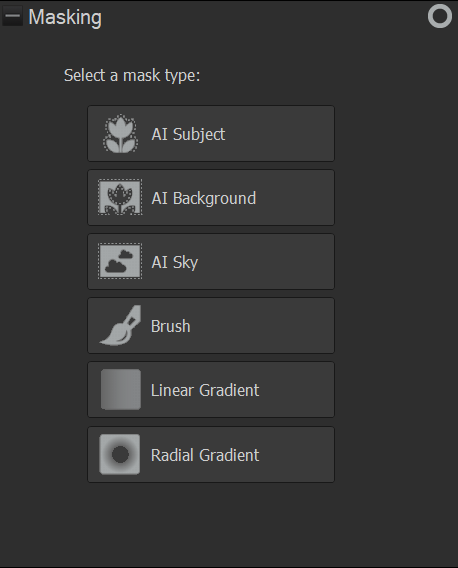The image size is (458, 568).
Task: Click the "AI Sky" text label
Action: [x=175, y=263]
